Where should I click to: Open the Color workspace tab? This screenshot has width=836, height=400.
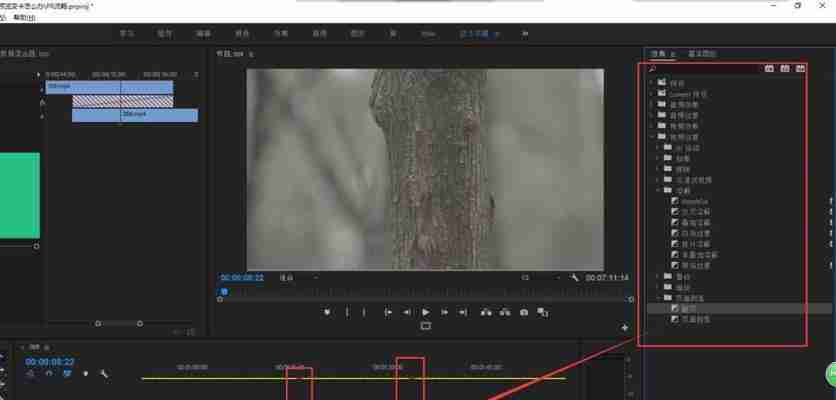(x=242, y=34)
